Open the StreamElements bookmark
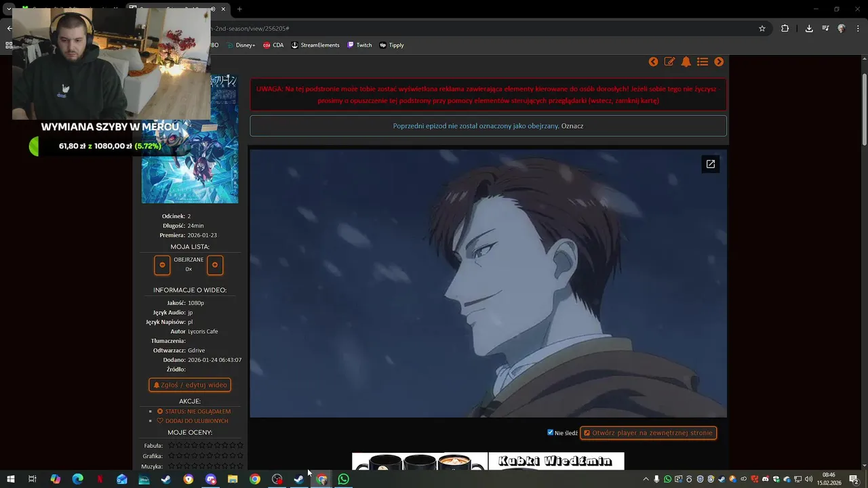Image resolution: width=868 pixels, height=488 pixels. tap(315, 45)
